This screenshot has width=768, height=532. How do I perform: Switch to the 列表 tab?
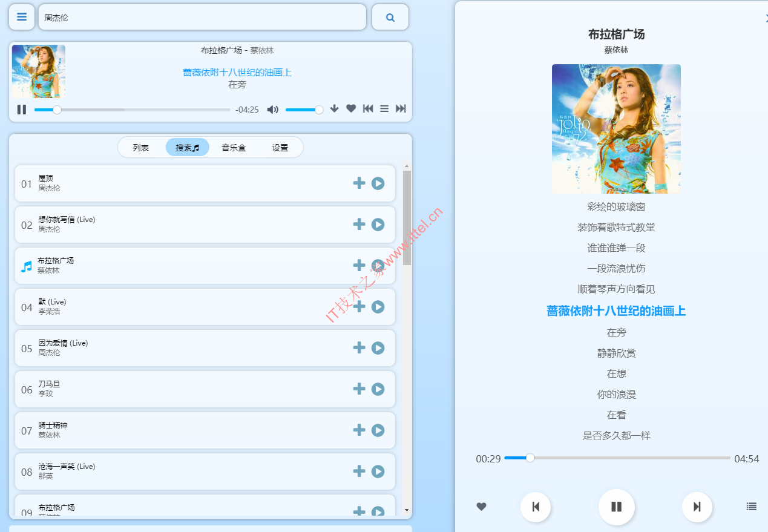coord(141,148)
